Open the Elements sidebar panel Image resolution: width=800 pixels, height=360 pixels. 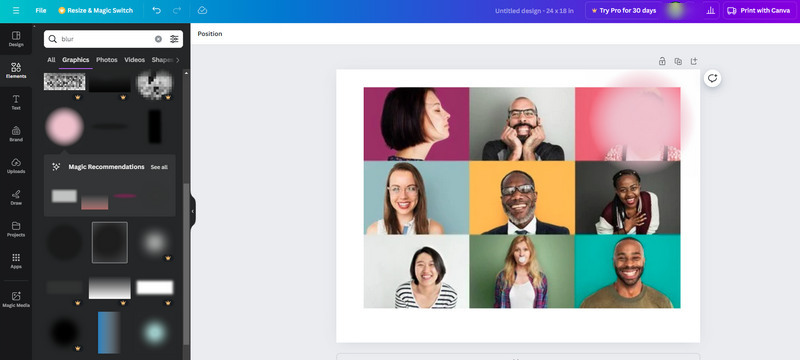16,70
